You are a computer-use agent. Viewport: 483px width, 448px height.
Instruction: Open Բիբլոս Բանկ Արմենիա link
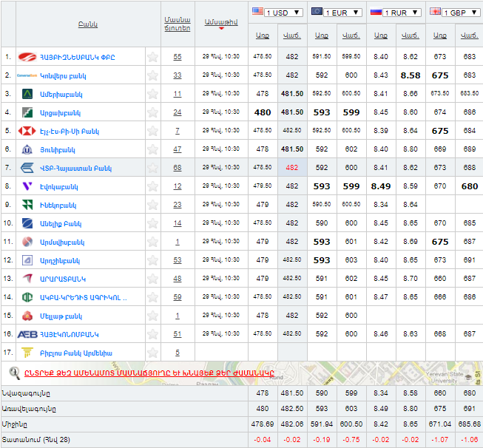76,353
